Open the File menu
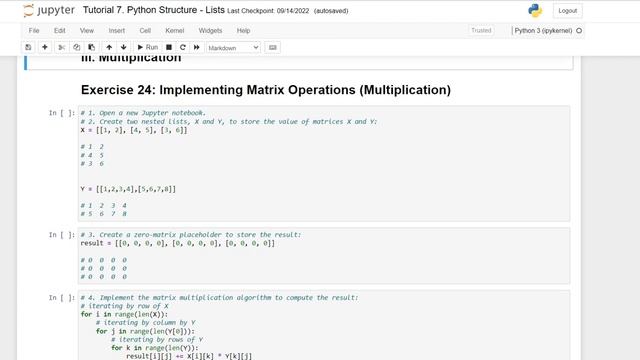This screenshot has height=360, width=640. tap(34, 31)
